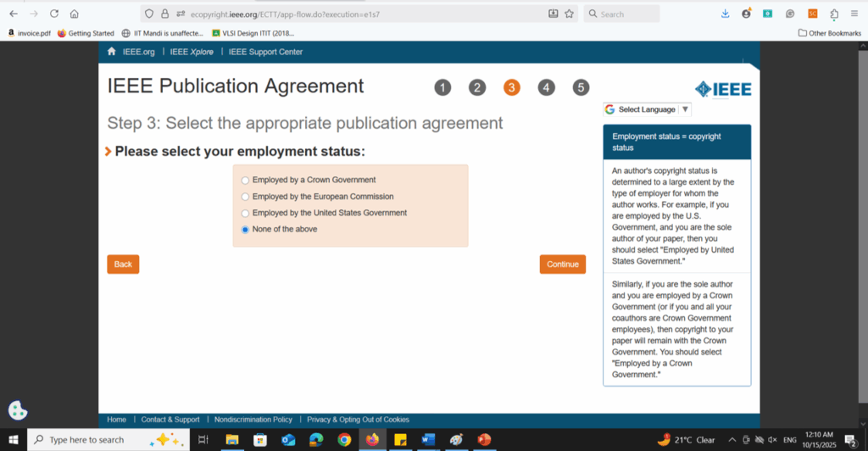
Task: Bookmark this page with the star icon
Action: 570,14
